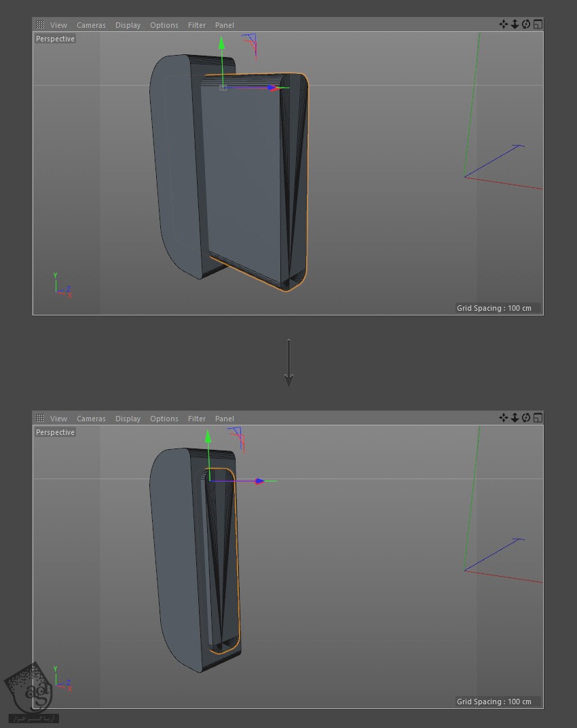Screen dimensions: 577x728
Task: Expand the Filter menu in bottom viewport
Action: coord(197,419)
